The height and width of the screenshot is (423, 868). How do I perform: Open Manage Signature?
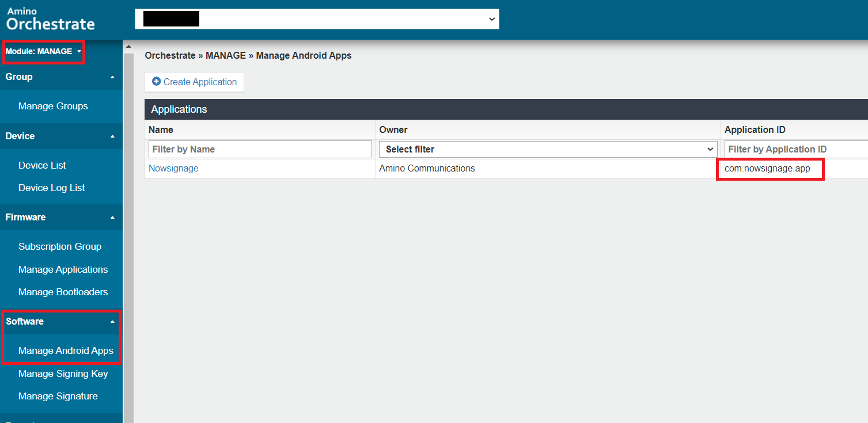(58, 396)
